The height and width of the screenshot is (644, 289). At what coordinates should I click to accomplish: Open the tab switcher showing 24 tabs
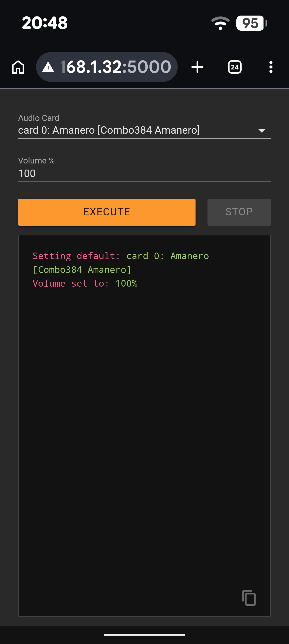point(234,67)
